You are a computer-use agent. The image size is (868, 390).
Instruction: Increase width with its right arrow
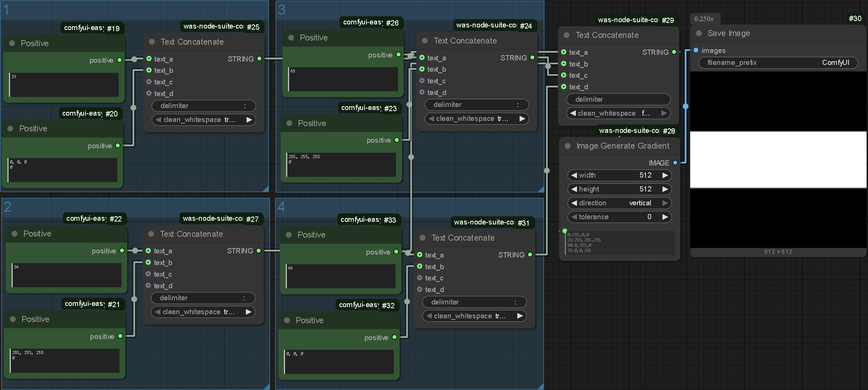coord(665,175)
